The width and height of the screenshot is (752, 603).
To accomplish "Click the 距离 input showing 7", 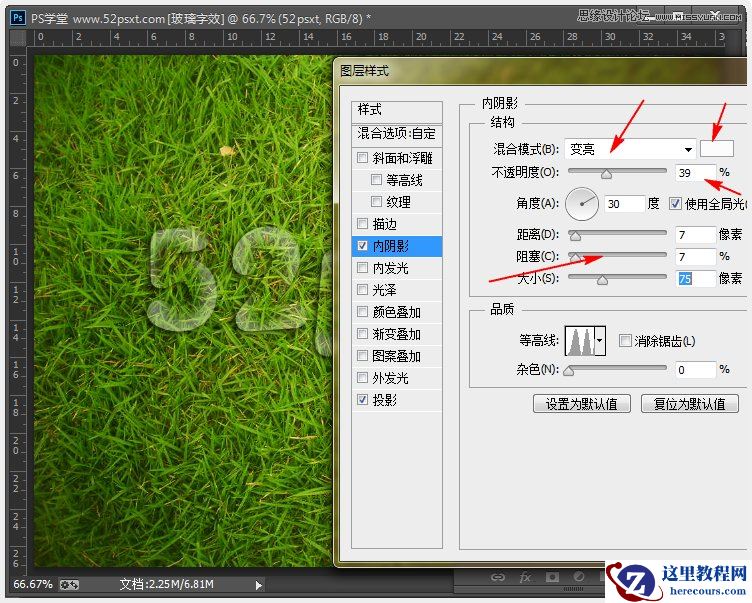I will (695, 235).
